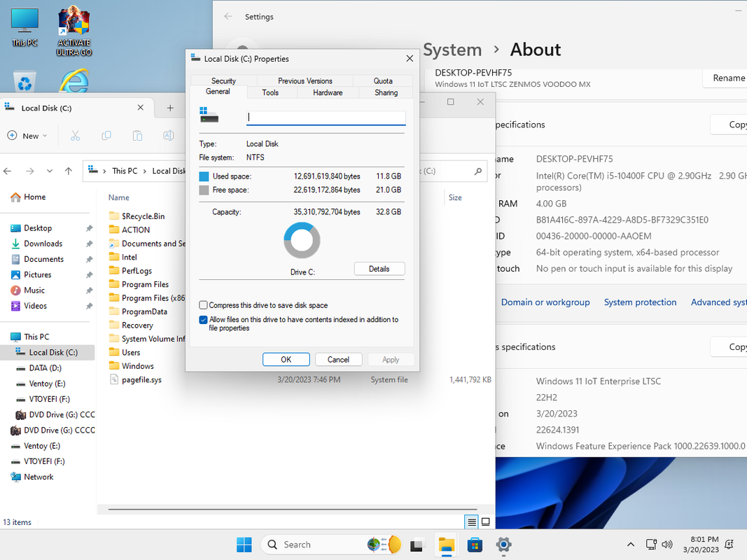
Task: Click the Cut scissors icon in Explorer toolbar
Action: coord(76,136)
